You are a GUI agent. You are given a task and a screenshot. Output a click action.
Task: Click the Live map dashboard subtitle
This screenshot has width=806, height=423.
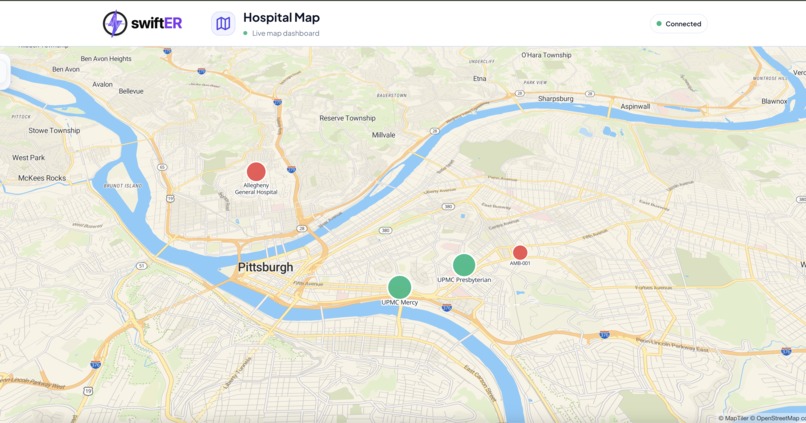(285, 33)
